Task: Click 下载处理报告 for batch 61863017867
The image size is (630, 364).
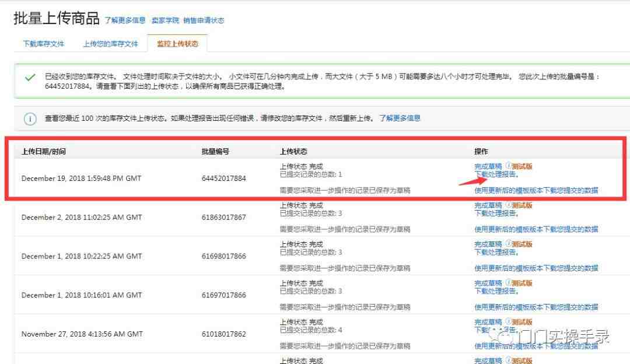Action: click(x=496, y=213)
